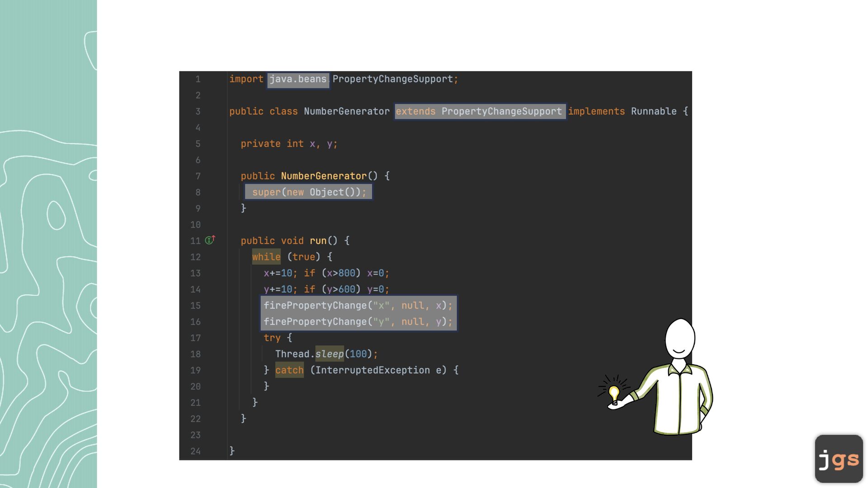This screenshot has width=868, height=488.
Task: Click the implements-method gutter icon on line 11
Action: pos(210,240)
